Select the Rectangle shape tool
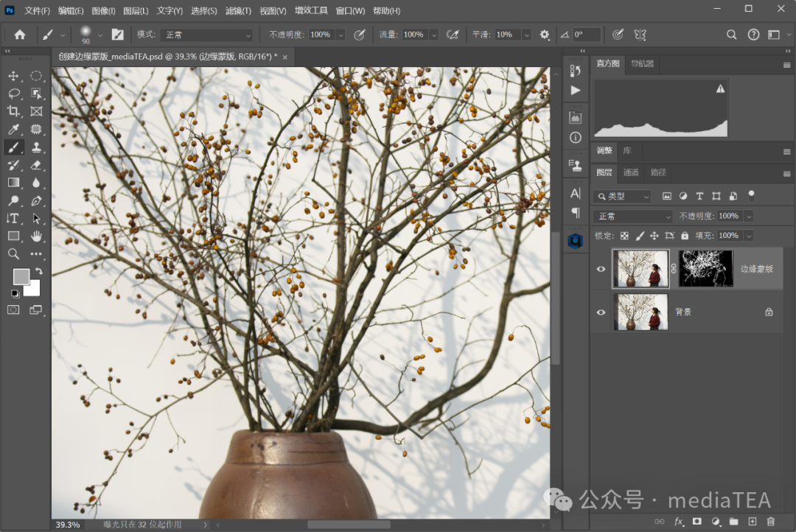 click(x=13, y=236)
